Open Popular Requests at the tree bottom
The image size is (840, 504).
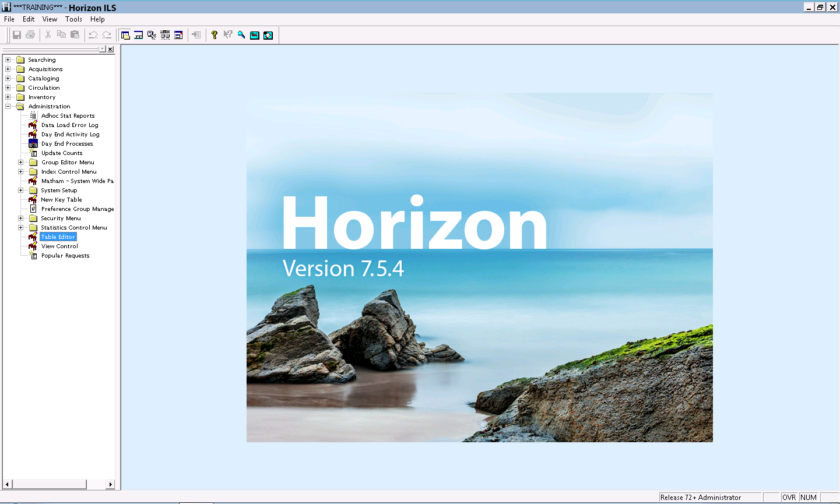[x=64, y=255]
